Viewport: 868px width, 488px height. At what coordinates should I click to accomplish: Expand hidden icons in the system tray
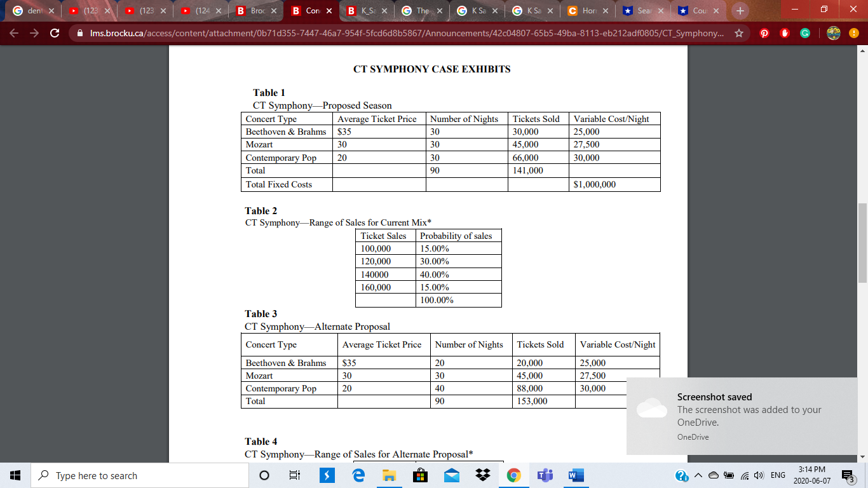coord(698,474)
